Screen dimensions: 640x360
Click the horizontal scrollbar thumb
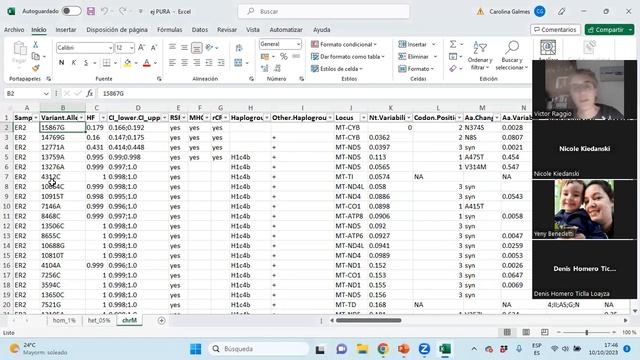pos(369,320)
